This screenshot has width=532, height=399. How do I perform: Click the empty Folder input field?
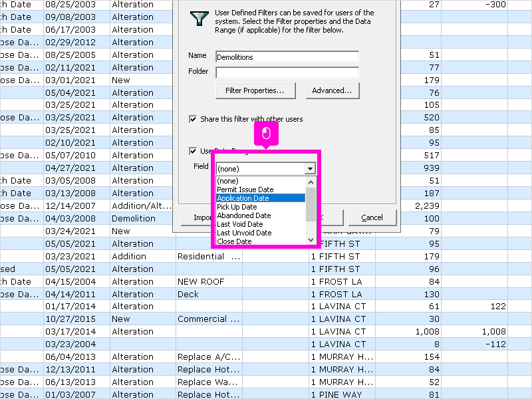[287, 72]
